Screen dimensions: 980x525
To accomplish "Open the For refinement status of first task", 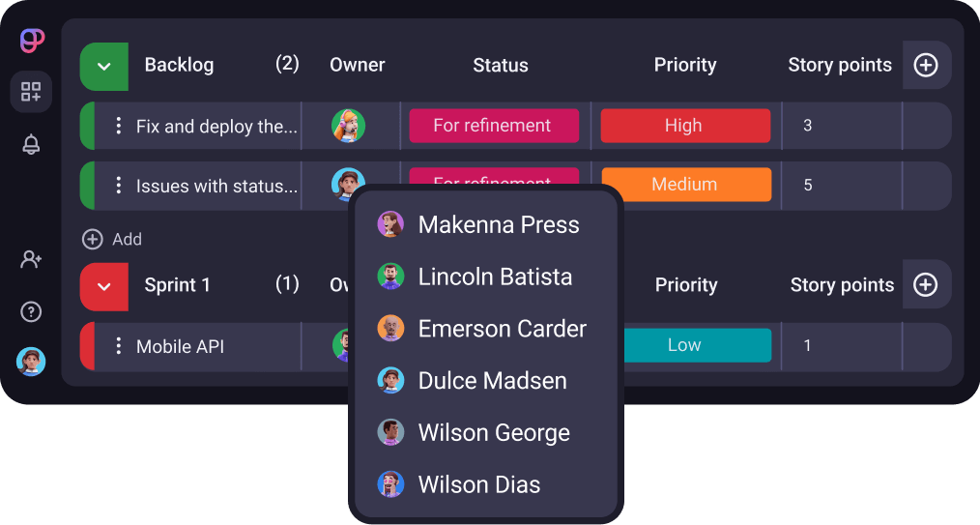I will pos(493,126).
